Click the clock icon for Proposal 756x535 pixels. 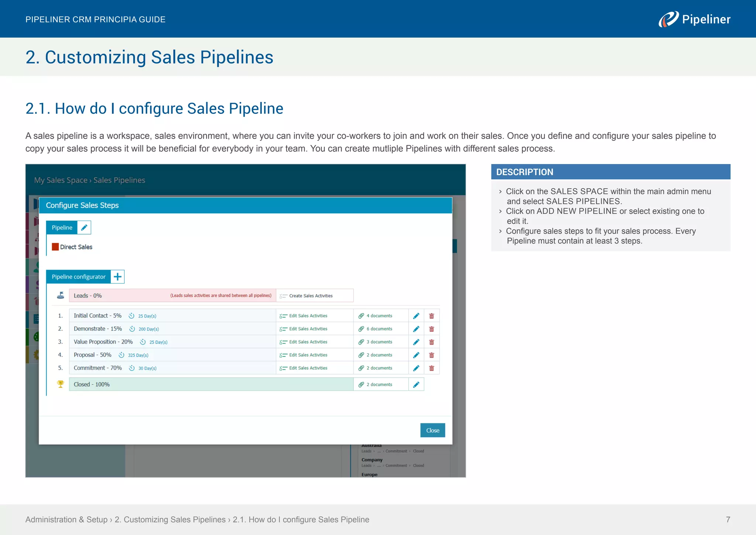tap(121, 355)
